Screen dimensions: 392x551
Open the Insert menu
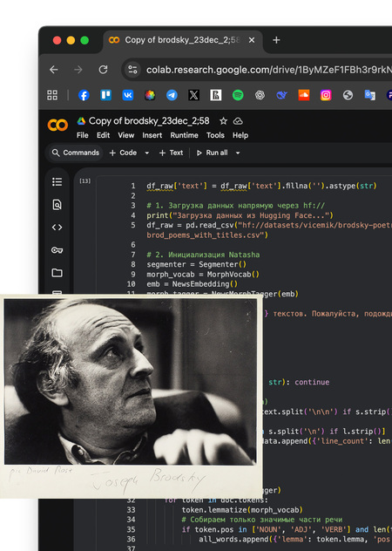pos(152,135)
